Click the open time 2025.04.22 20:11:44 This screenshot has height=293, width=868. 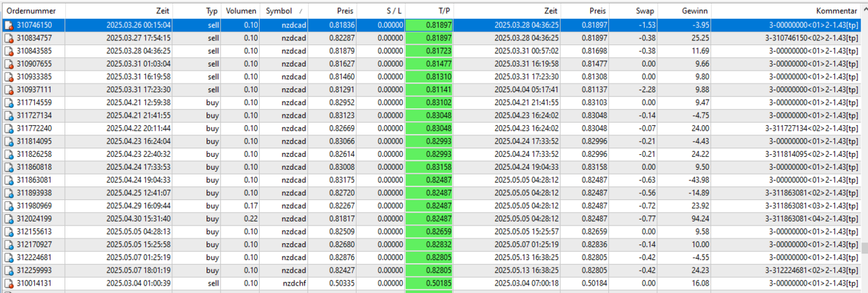[x=139, y=129]
